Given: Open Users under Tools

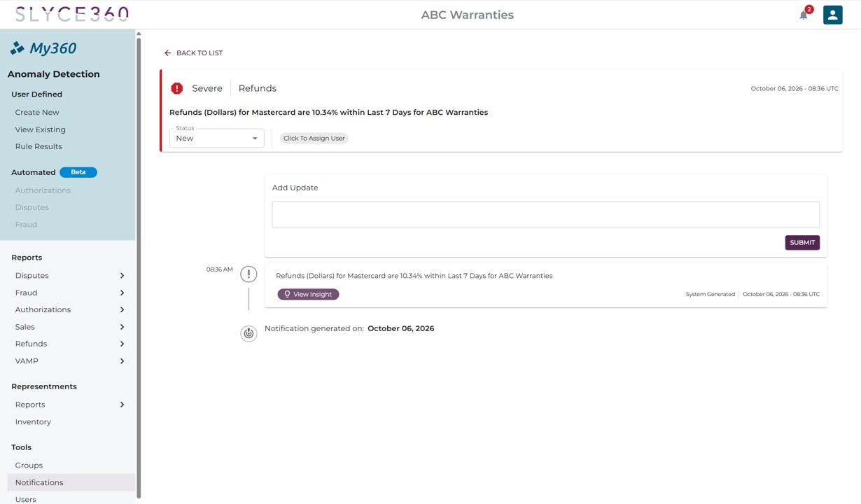Looking at the screenshot, I should pyautogui.click(x=25, y=499).
